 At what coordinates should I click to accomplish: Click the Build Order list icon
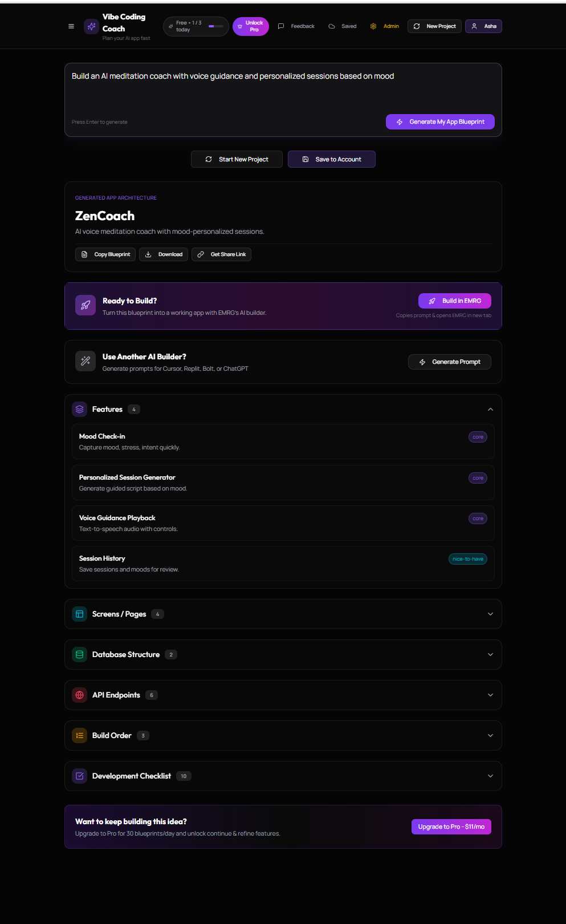point(80,736)
